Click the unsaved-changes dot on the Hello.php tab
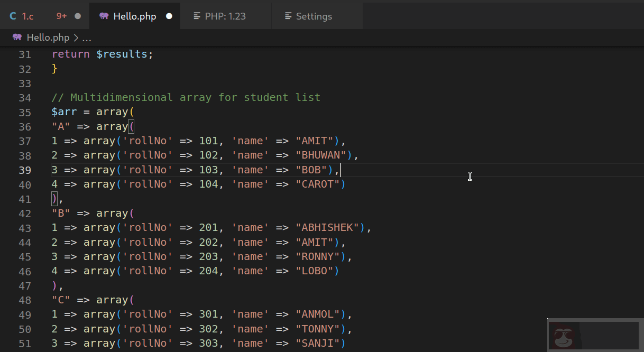This screenshot has height=352, width=644. 169,16
